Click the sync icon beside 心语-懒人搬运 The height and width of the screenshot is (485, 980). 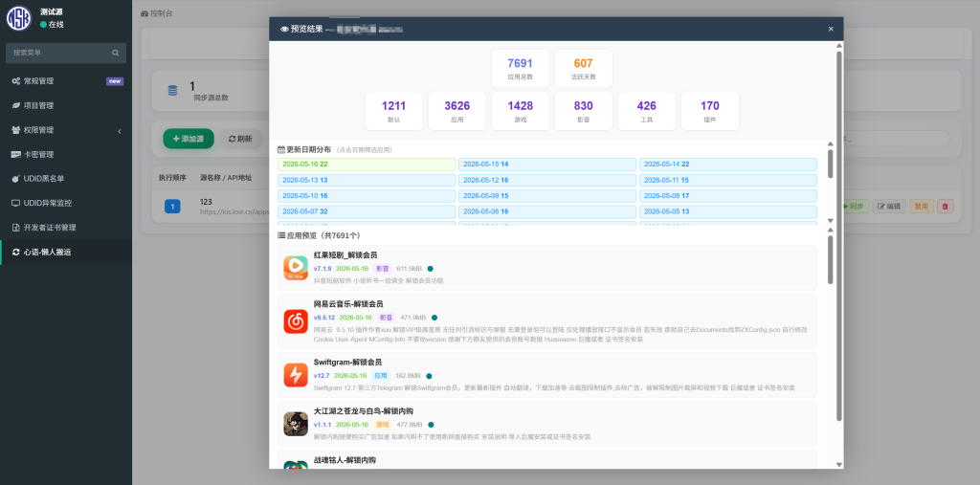[15, 252]
